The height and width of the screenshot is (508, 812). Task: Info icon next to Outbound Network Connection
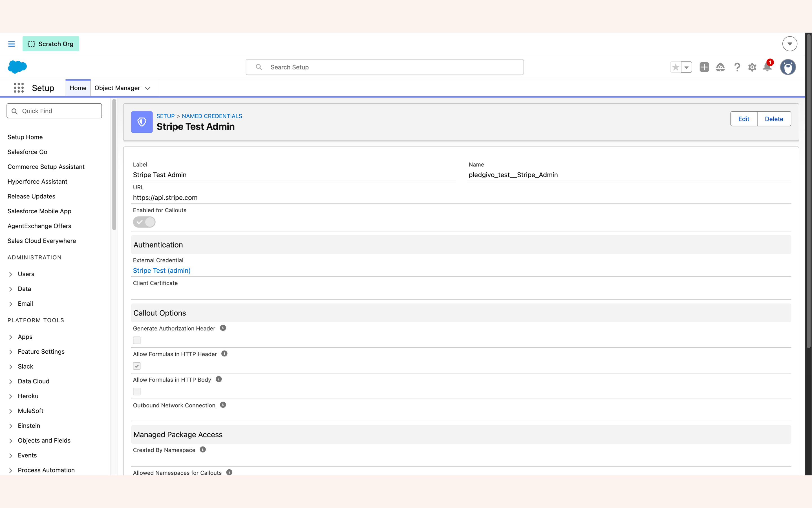coord(223,405)
